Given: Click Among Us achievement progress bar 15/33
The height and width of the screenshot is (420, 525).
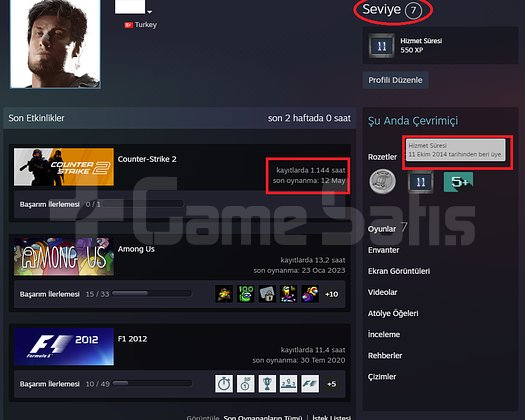Looking at the screenshot, I should tap(152, 294).
